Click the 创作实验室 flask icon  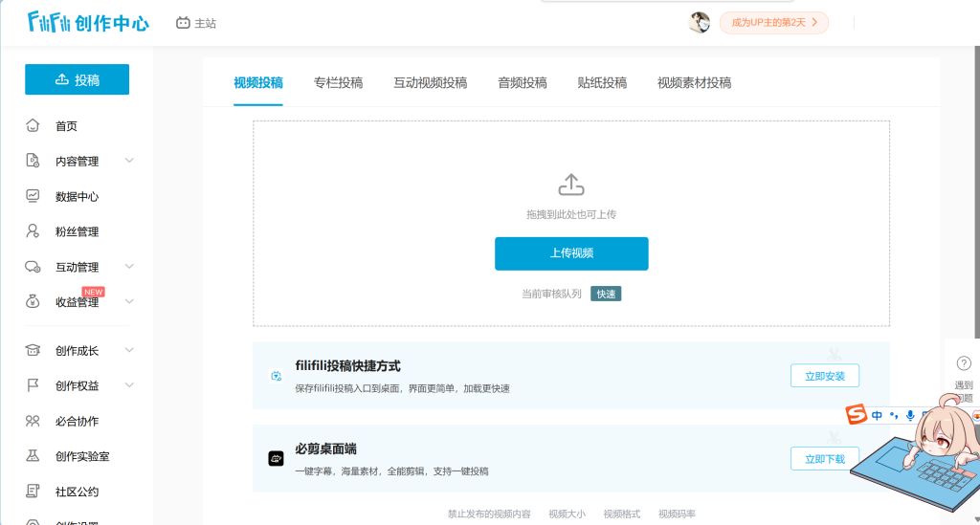[33, 456]
